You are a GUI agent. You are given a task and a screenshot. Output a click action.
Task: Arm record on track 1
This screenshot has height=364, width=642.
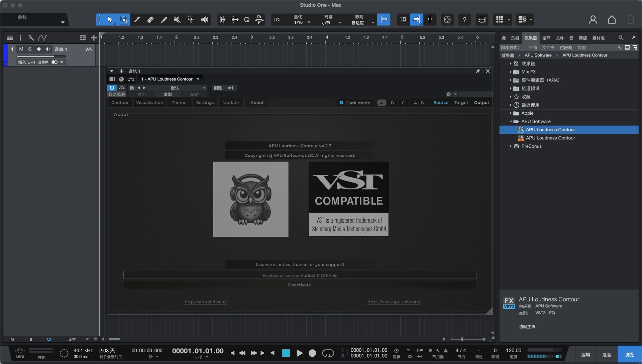click(x=39, y=49)
